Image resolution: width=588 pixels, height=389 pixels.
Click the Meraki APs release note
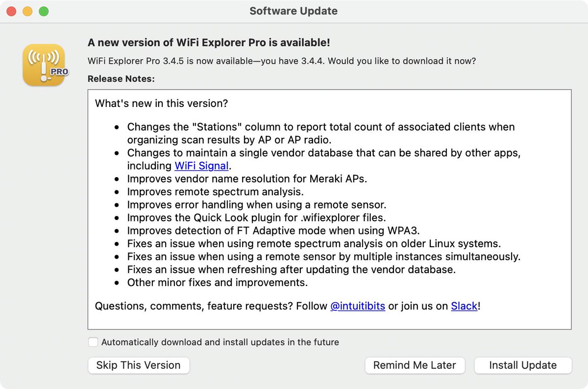247,179
